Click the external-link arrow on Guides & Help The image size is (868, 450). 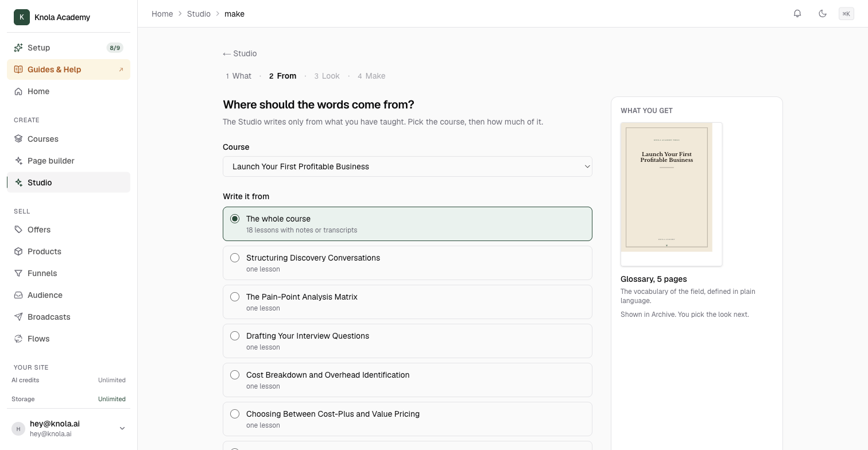pos(121,69)
